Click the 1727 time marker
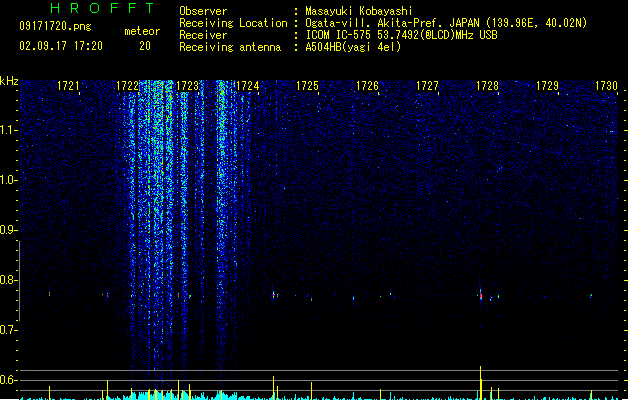 [x=427, y=86]
